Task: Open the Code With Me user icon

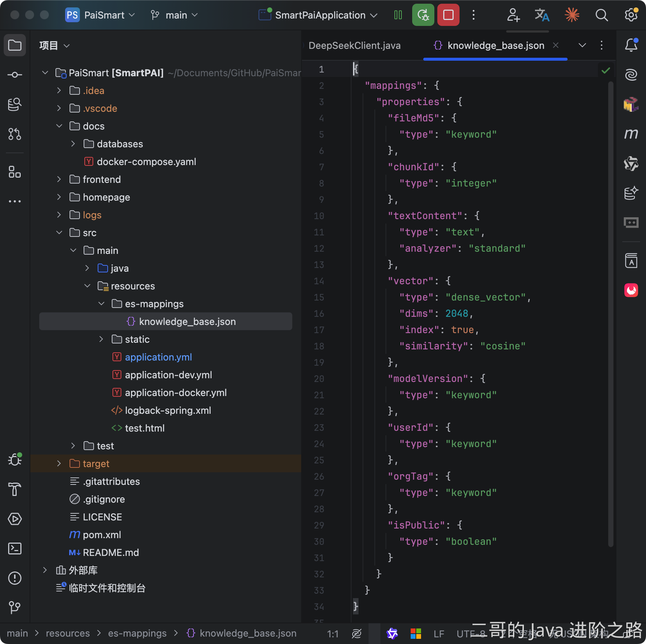Action: 513,15
